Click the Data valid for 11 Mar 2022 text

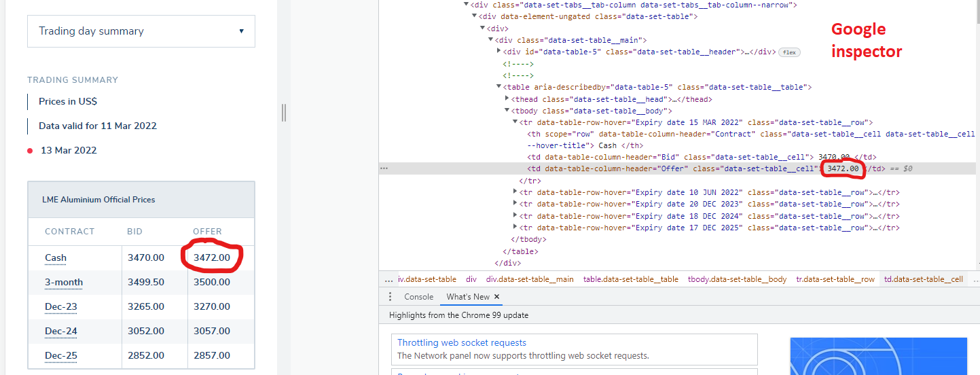98,126
